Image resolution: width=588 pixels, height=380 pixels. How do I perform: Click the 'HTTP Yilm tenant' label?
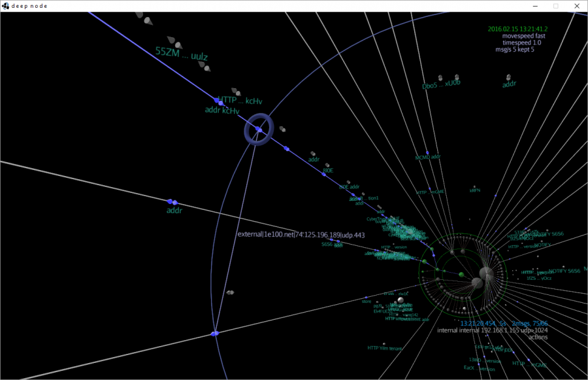click(x=385, y=348)
